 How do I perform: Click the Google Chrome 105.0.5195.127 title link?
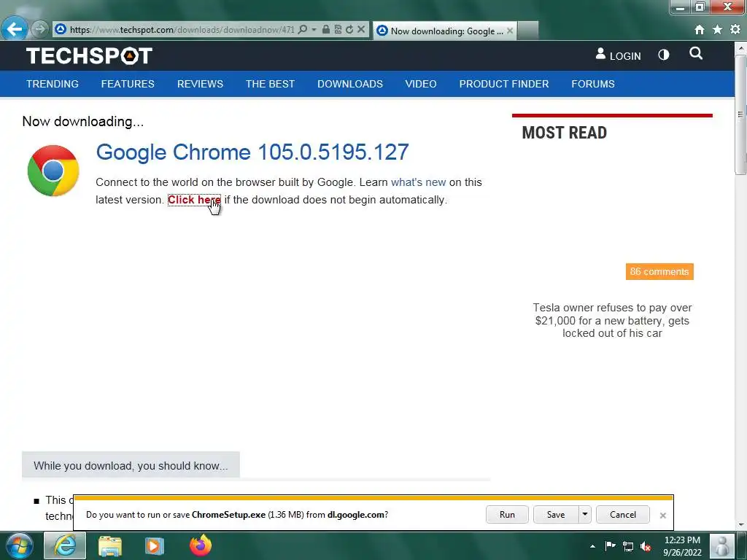pyautogui.click(x=252, y=152)
